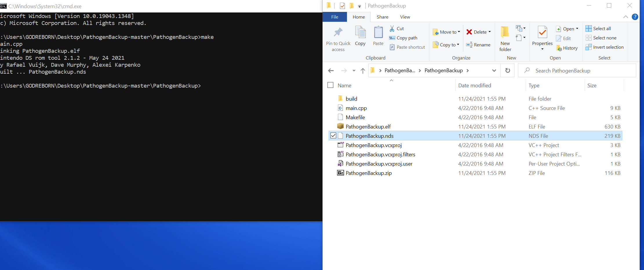
Task: Click the Invert selection icon
Action: coord(589,47)
